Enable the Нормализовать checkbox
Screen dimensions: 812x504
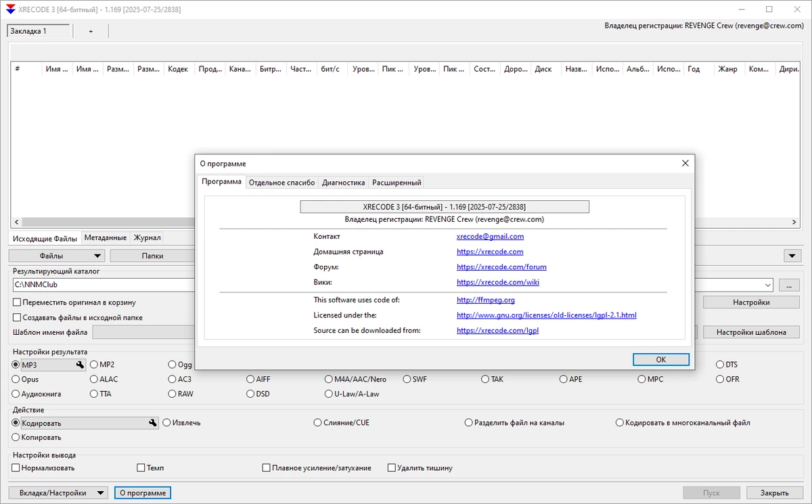coord(43,467)
